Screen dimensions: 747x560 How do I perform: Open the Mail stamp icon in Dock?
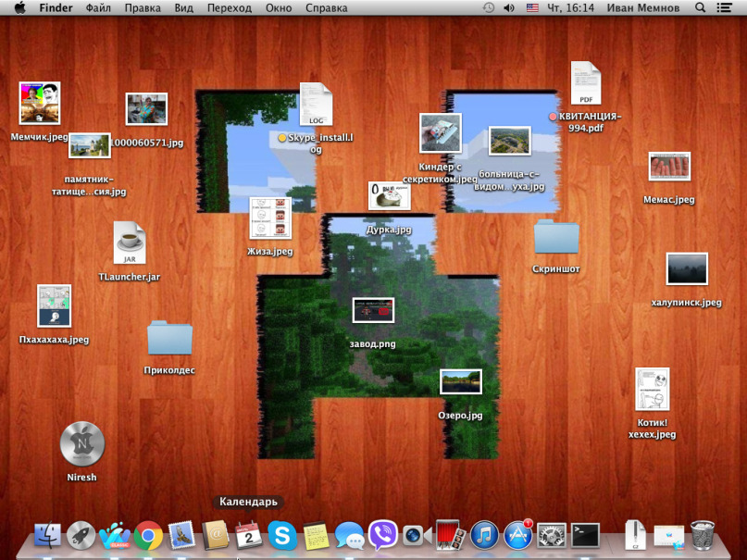coord(181,535)
